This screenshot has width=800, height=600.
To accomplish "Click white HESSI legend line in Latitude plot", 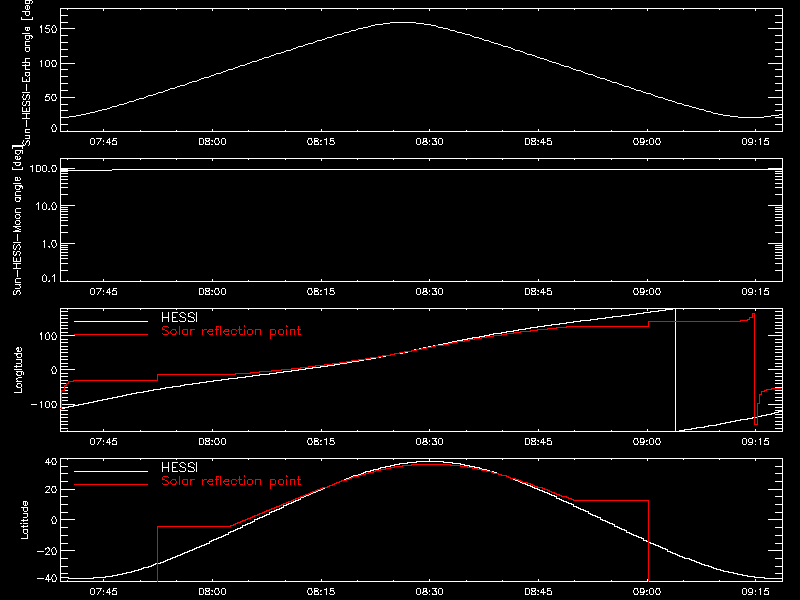I will (111, 471).
